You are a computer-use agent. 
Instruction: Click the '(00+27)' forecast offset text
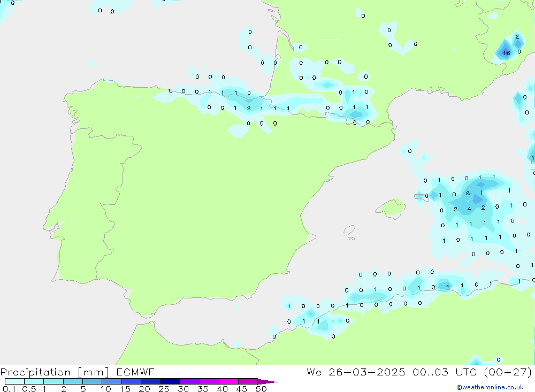[x=508, y=372]
